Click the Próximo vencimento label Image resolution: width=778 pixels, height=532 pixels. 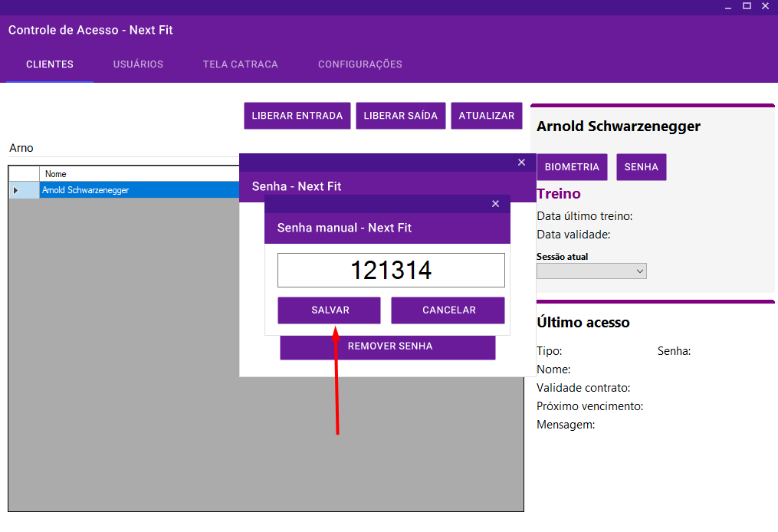coord(590,406)
